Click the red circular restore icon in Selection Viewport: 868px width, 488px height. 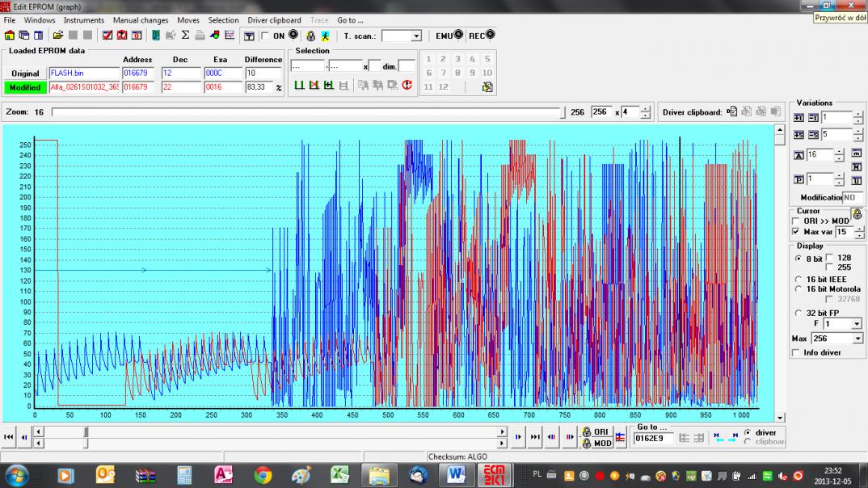click(407, 85)
